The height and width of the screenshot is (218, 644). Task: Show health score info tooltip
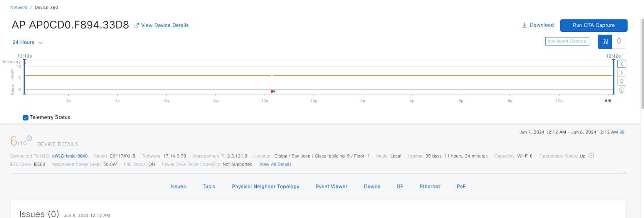click(29, 138)
